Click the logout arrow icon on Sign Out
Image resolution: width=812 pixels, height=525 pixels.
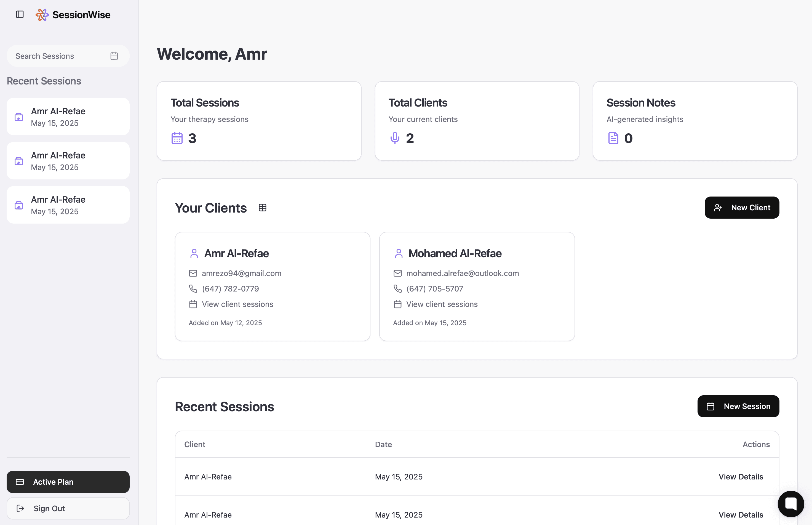click(x=20, y=509)
